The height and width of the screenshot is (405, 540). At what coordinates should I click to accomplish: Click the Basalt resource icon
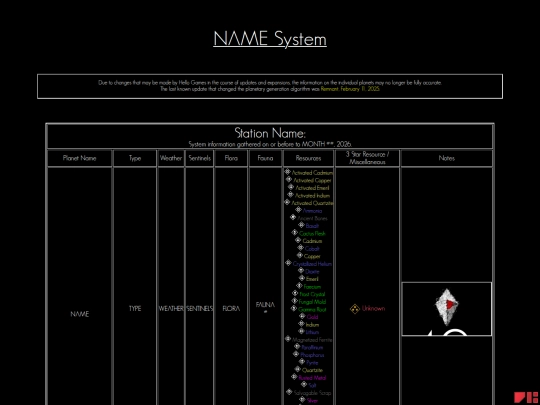click(x=301, y=225)
